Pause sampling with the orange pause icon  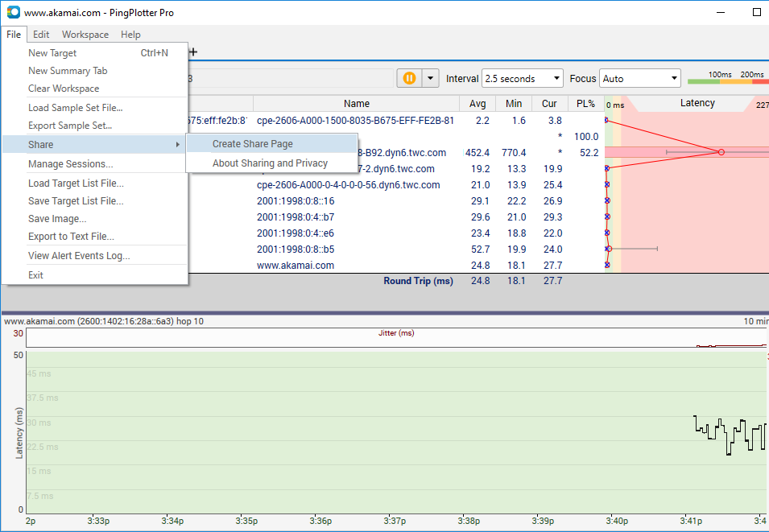pyautogui.click(x=411, y=78)
